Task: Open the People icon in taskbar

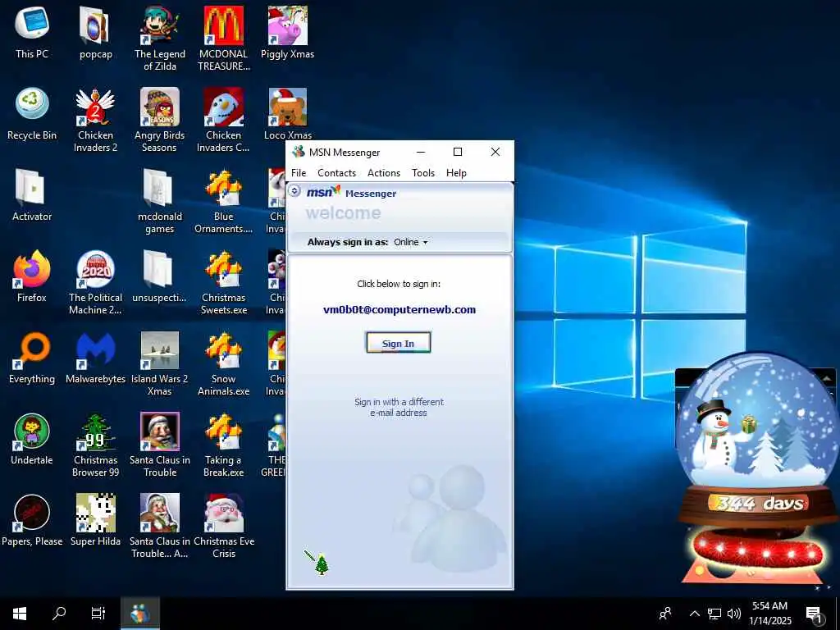Action: (665, 614)
